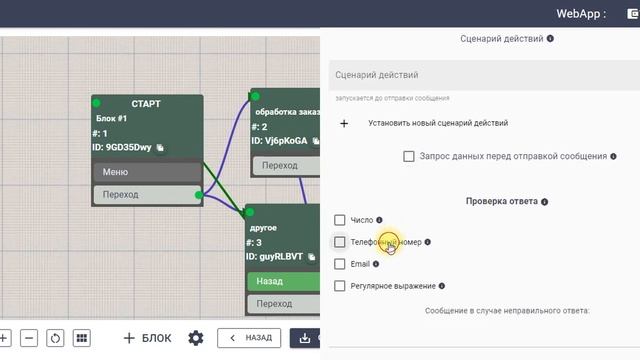640x360 pixels.
Task: Zoom in with the plus button on canvas toolbar
Action: 4,338
